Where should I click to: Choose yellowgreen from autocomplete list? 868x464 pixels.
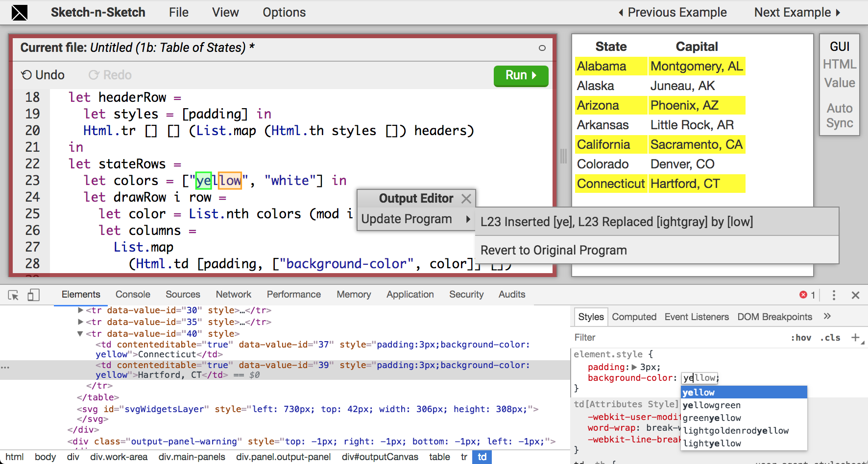pyautogui.click(x=744, y=405)
